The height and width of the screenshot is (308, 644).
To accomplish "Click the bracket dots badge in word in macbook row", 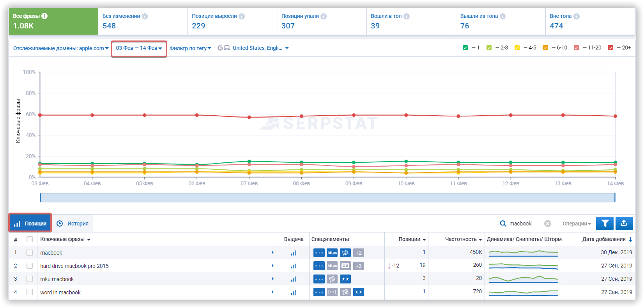I will (x=332, y=292).
